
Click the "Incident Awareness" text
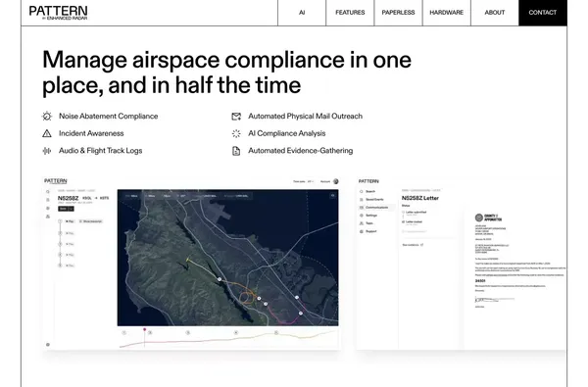click(91, 133)
